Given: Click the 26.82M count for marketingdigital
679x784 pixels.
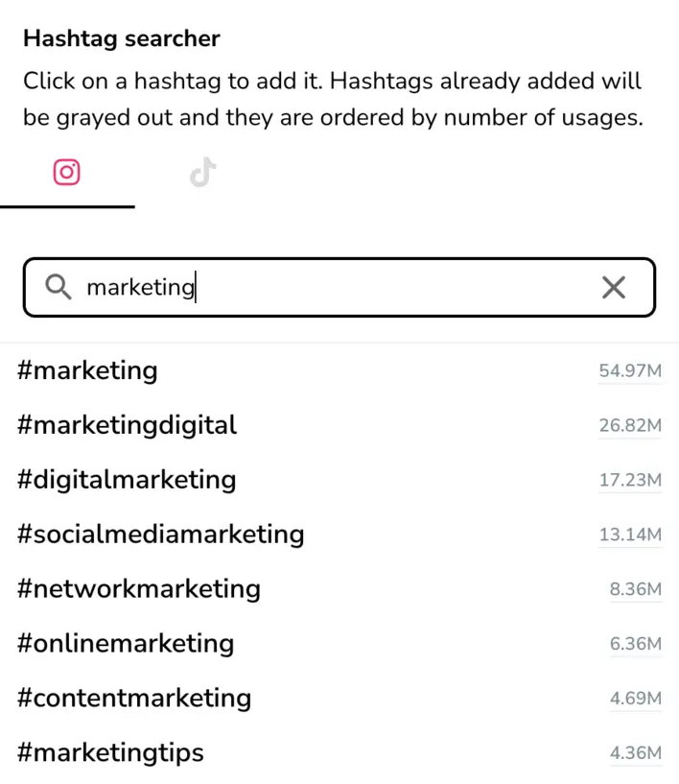Looking at the screenshot, I should click(630, 426).
